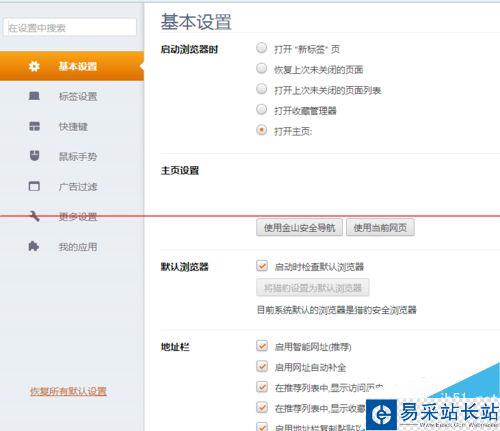Toggle 在推荐列表中显示访问历史 checkbox
This screenshot has height=431, width=500.
pyautogui.click(x=262, y=387)
